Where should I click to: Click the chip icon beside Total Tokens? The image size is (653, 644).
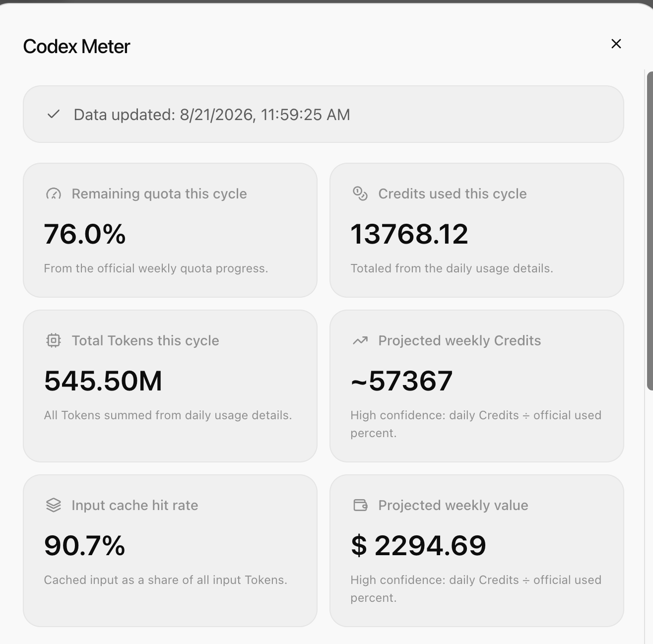click(54, 340)
